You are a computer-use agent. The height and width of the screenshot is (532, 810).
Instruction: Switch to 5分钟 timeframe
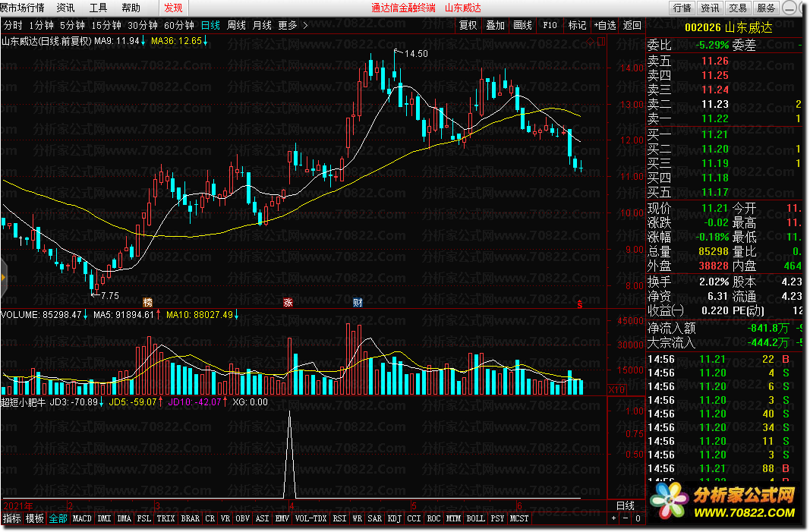click(x=72, y=25)
